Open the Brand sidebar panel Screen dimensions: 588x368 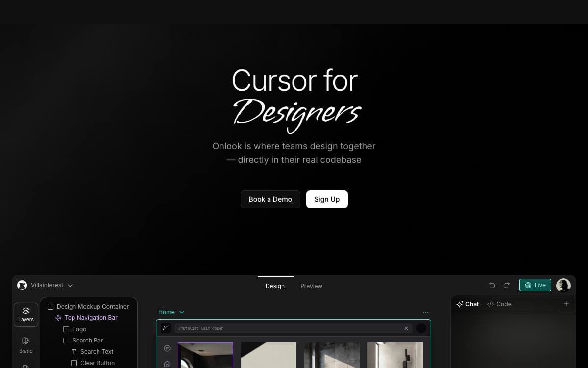click(26, 345)
